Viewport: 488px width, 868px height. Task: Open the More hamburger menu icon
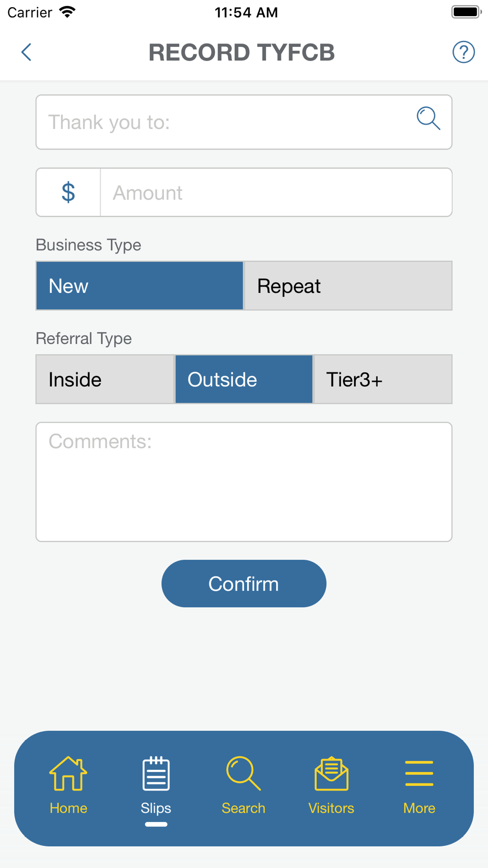419,773
